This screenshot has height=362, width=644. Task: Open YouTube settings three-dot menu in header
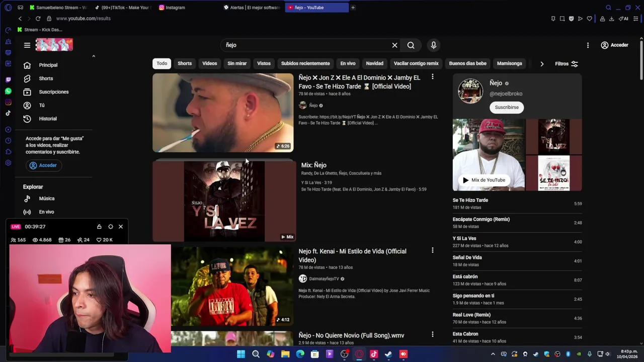(x=588, y=45)
